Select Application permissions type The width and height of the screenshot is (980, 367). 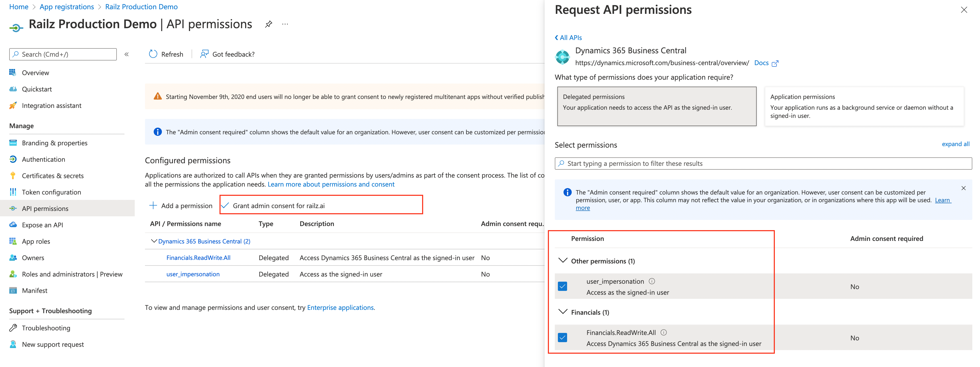864,106
